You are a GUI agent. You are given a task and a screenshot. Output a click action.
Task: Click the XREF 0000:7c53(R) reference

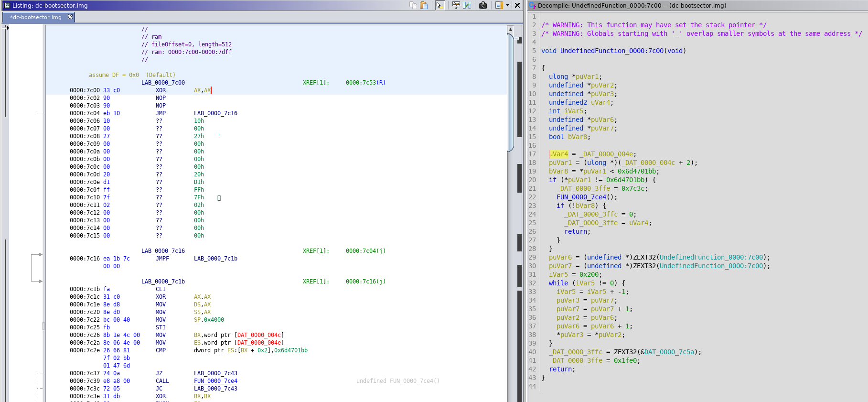[x=365, y=83]
